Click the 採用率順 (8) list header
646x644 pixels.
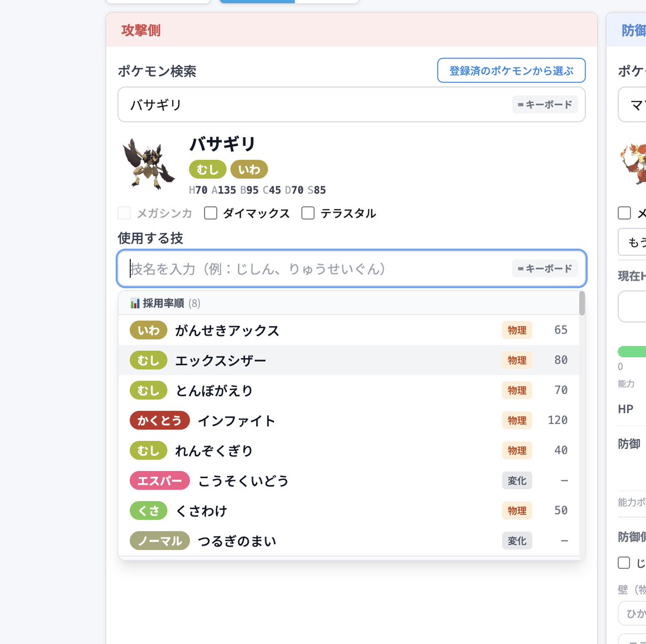pos(349,303)
